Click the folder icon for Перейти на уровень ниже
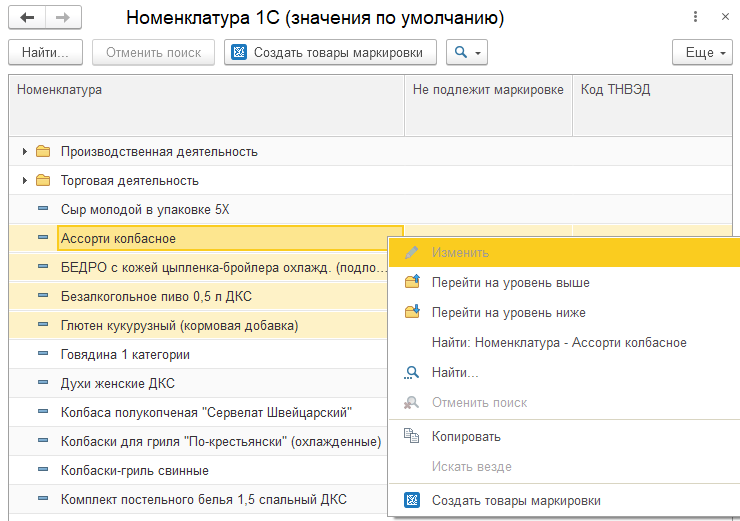The width and height of the screenshot is (740, 521). point(412,312)
